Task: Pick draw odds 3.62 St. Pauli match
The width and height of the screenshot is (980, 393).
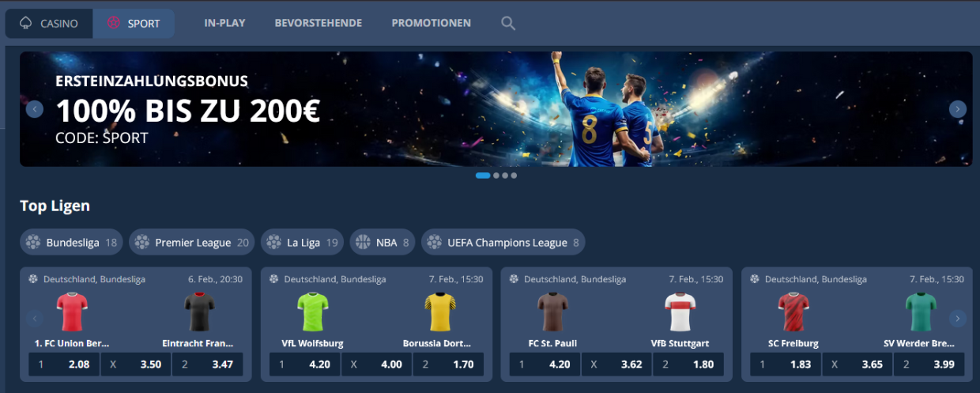Action: [x=616, y=365]
